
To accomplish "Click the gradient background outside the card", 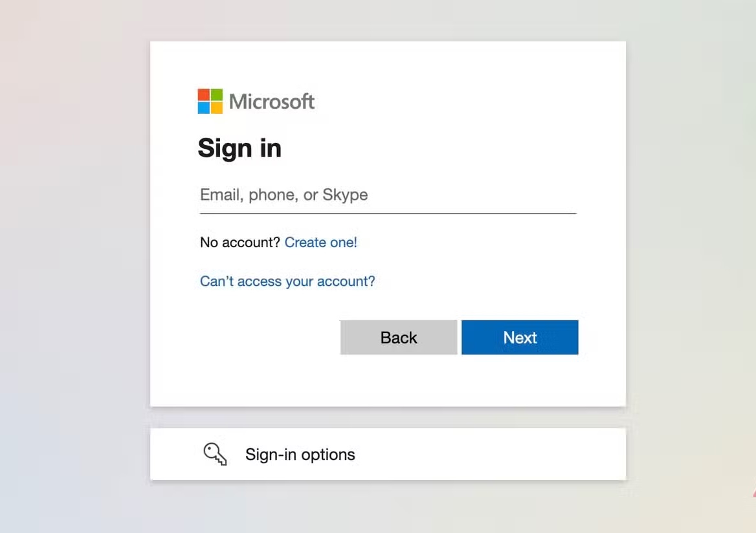I will 72,265.
